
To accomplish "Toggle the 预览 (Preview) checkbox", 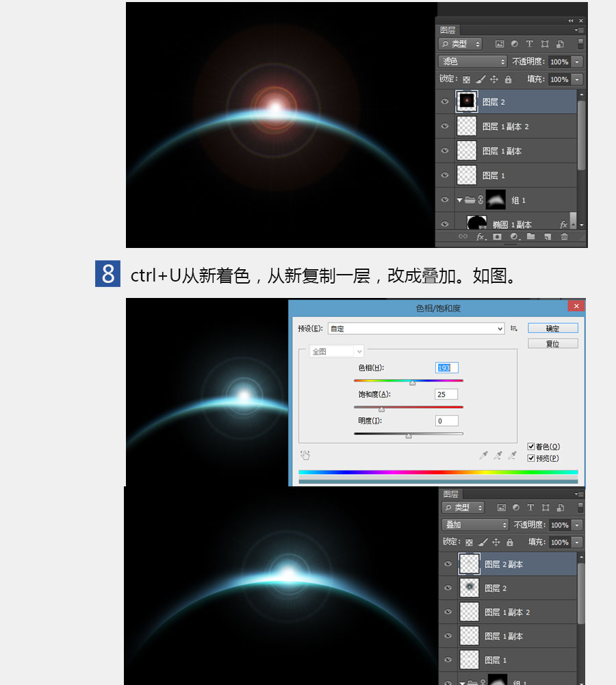I will pos(531,458).
